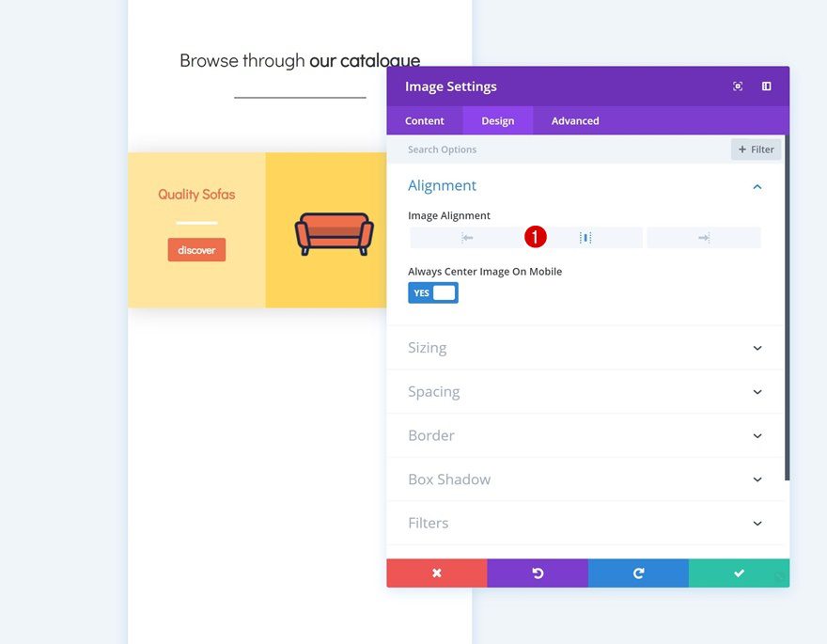Select center image alignment option
827x644 pixels.
[x=585, y=238]
